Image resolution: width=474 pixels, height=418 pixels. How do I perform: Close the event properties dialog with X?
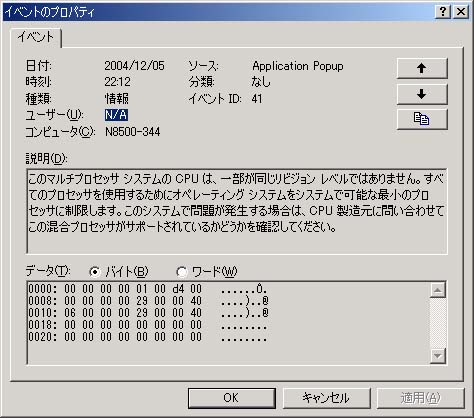click(461, 12)
